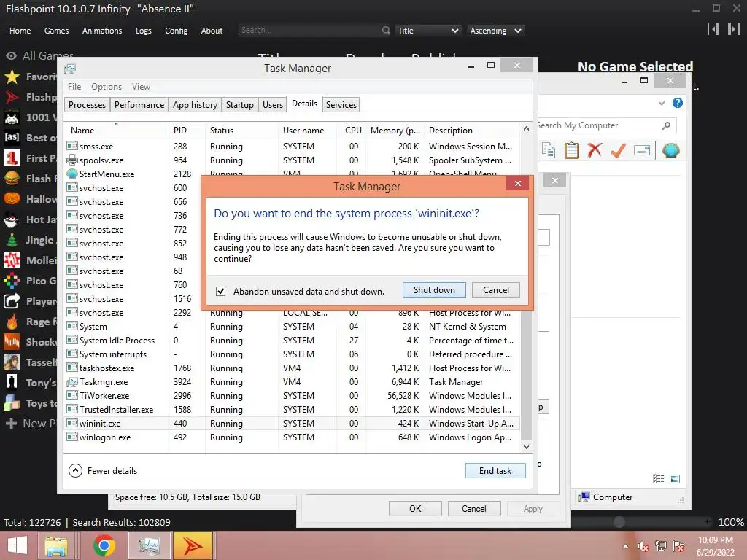This screenshot has width=747, height=560.
Task: Go to the App history tab
Action: (x=195, y=105)
